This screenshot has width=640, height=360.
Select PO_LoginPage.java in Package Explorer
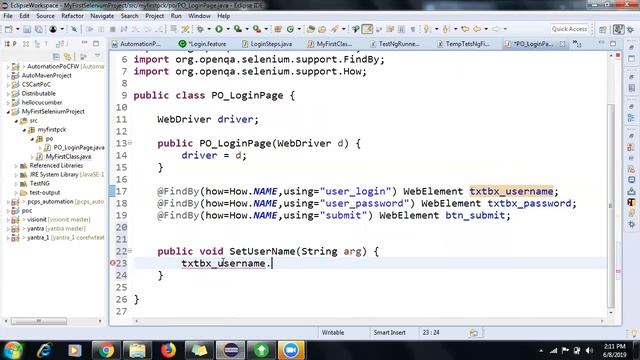(74, 147)
